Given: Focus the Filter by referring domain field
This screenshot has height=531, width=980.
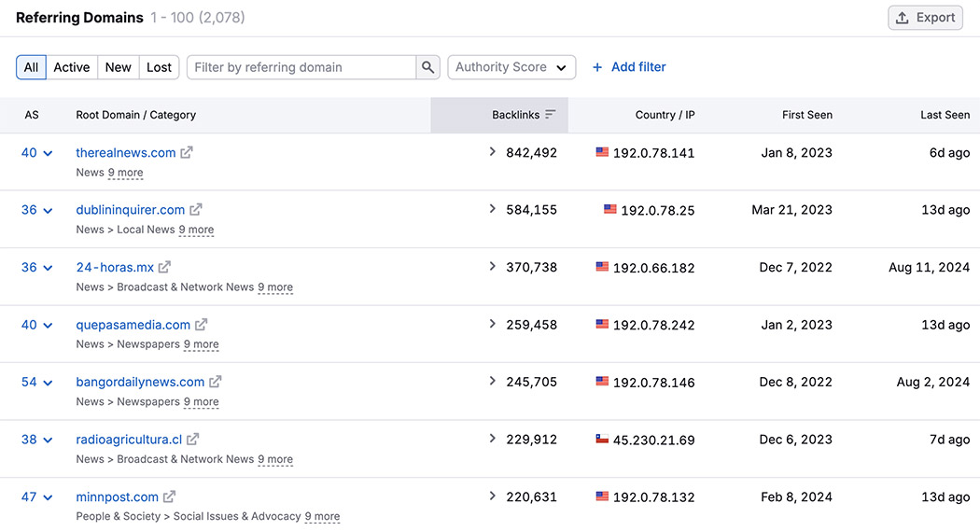Looking at the screenshot, I should click(x=301, y=67).
